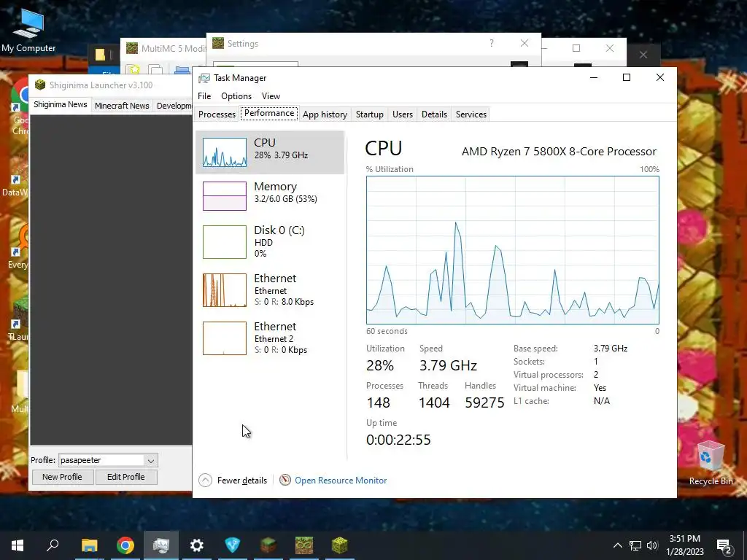Click the MultiMC taskbar icon with infinity symbol
Screen dimensions: 747x560
tap(304, 545)
